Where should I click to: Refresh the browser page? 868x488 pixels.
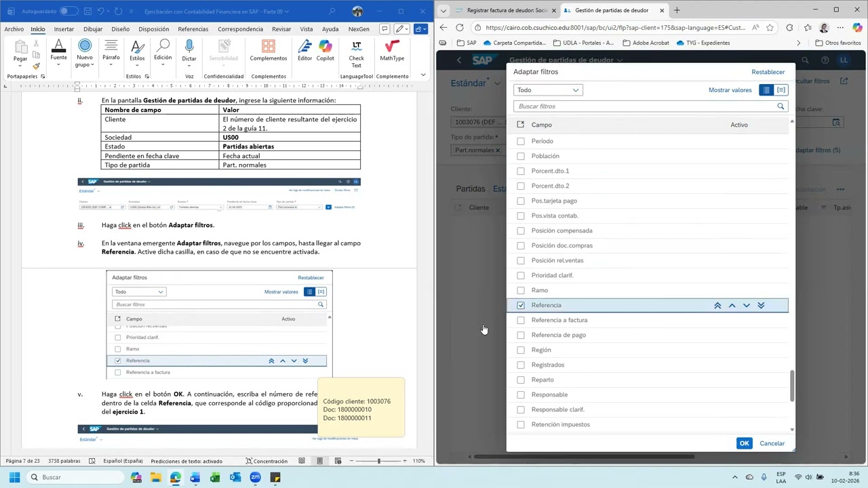click(x=460, y=28)
